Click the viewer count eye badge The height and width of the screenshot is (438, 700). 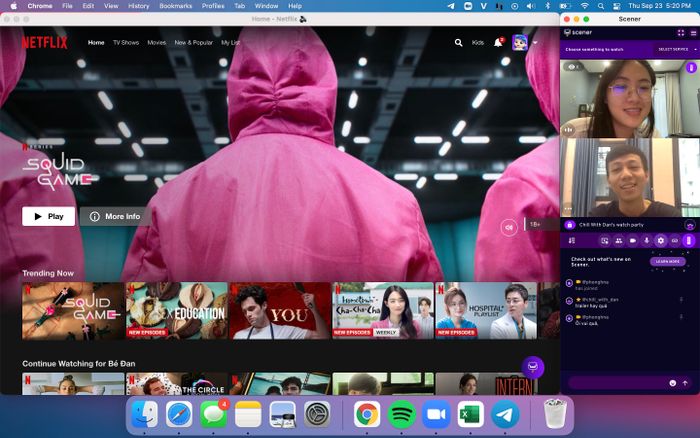[573, 67]
